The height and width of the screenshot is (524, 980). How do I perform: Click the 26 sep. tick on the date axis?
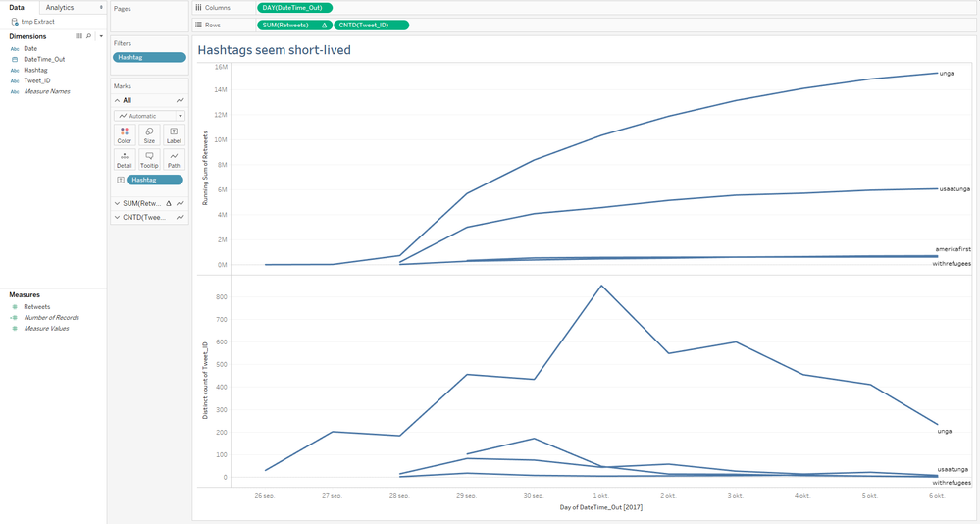click(x=265, y=496)
